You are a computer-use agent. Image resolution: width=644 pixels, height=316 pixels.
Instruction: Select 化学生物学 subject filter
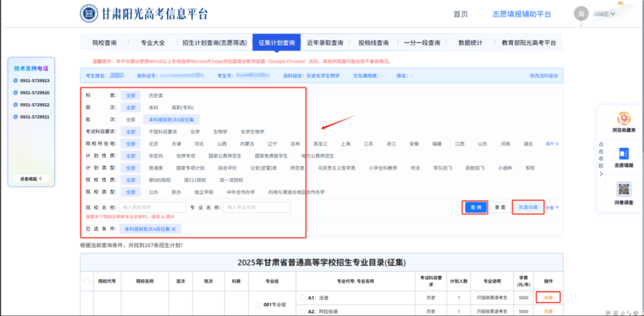coord(253,132)
